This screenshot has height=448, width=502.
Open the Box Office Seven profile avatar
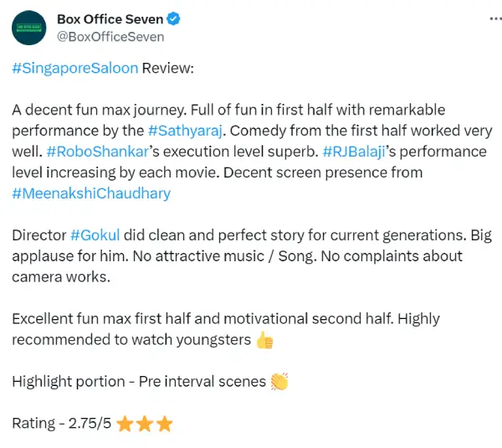[x=28, y=28]
